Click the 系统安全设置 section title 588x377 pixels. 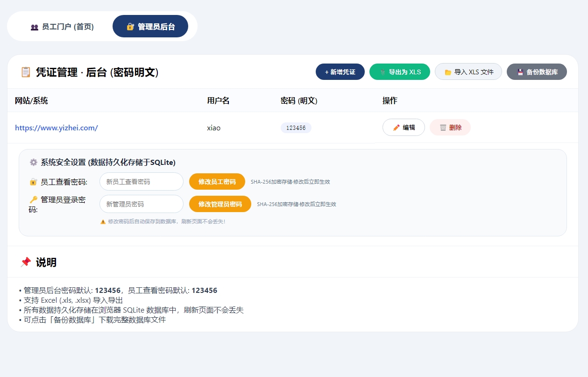(108, 163)
